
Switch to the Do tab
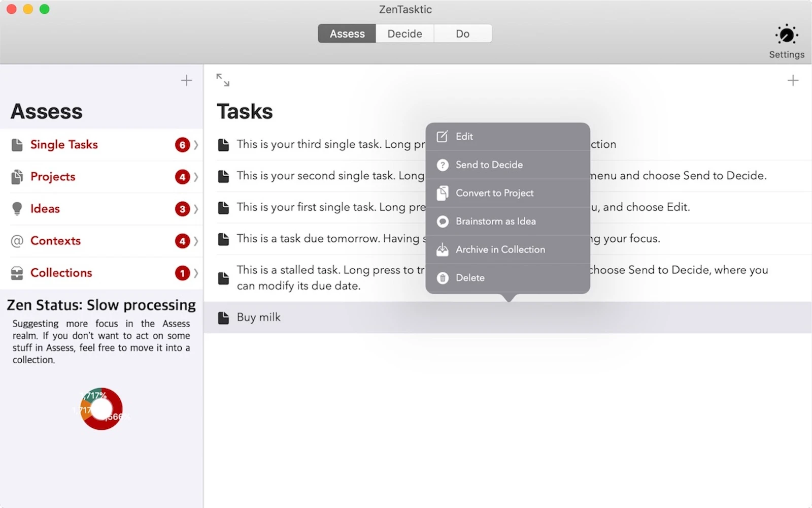pyautogui.click(x=463, y=34)
